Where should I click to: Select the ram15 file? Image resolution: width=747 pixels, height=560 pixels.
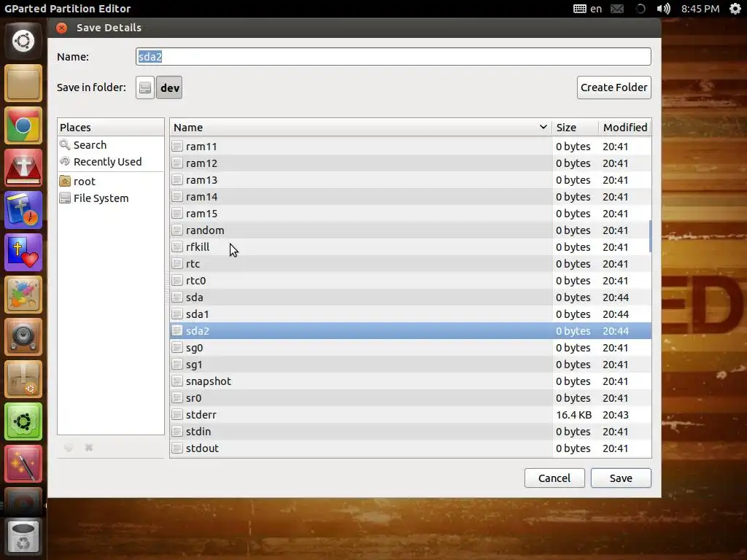click(410, 214)
